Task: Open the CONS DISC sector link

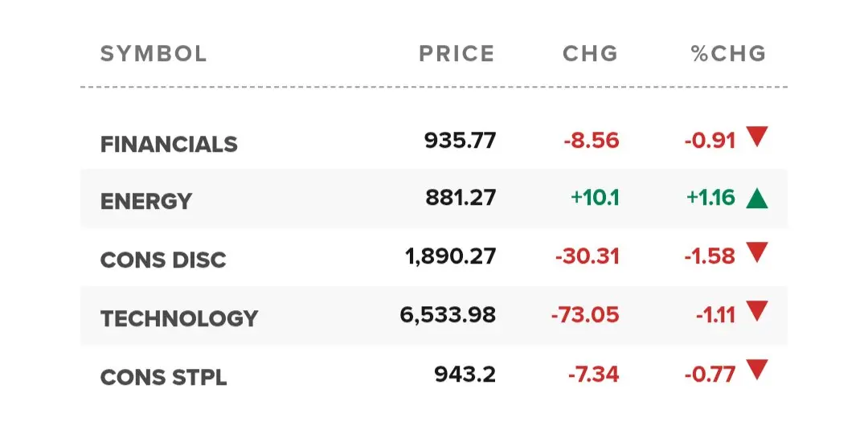Action: point(163,260)
